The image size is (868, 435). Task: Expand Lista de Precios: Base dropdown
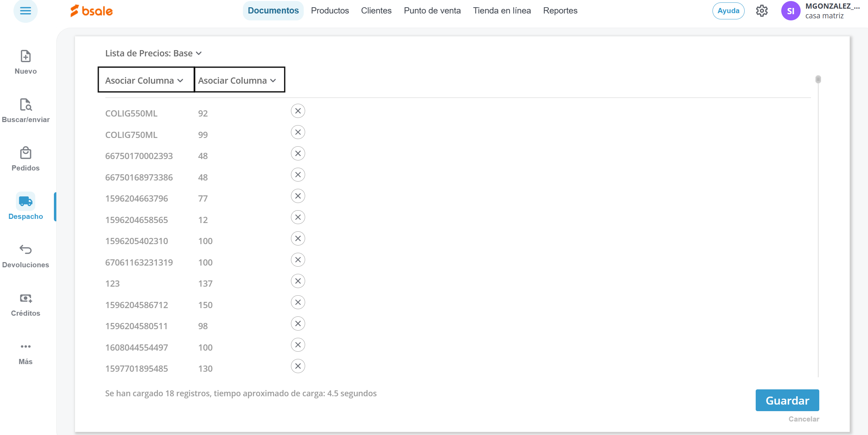(153, 53)
